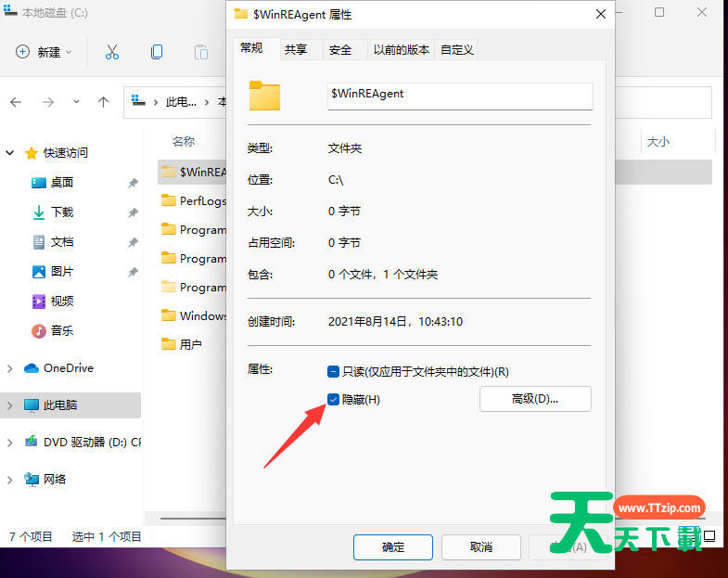The width and height of the screenshot is (728, 578).
Task: Open 高级(D)... attributes dialog
Action: 535,399
